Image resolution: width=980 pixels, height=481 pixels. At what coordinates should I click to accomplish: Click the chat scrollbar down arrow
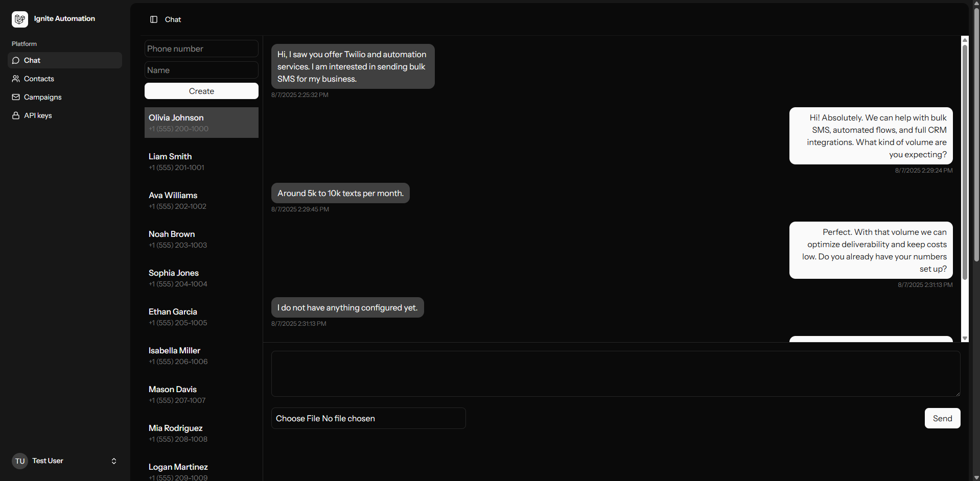965,338
